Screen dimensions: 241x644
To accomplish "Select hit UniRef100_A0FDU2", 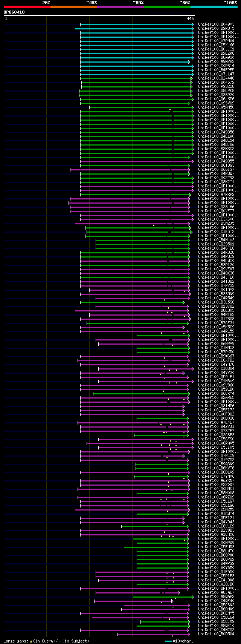I will pos(216,414).
